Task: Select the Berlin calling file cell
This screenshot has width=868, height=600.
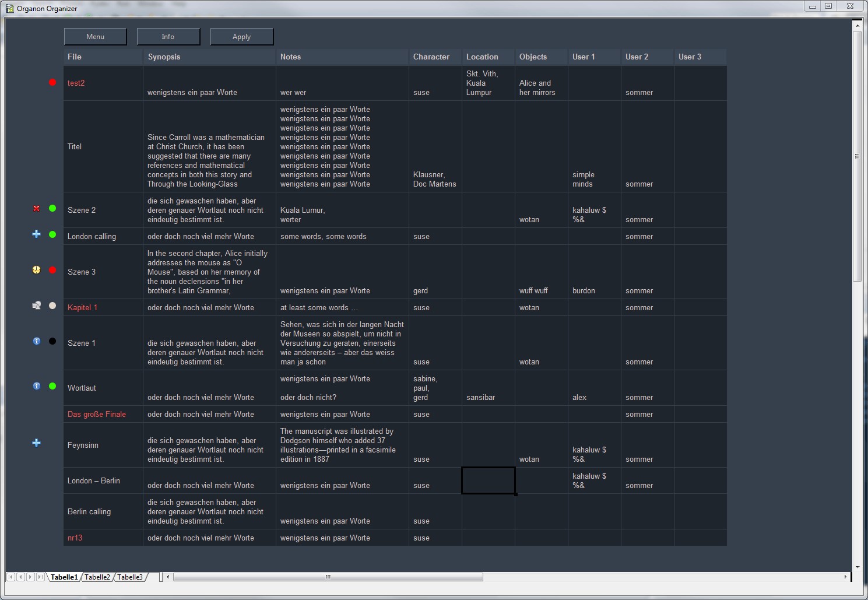Action: 103,511
